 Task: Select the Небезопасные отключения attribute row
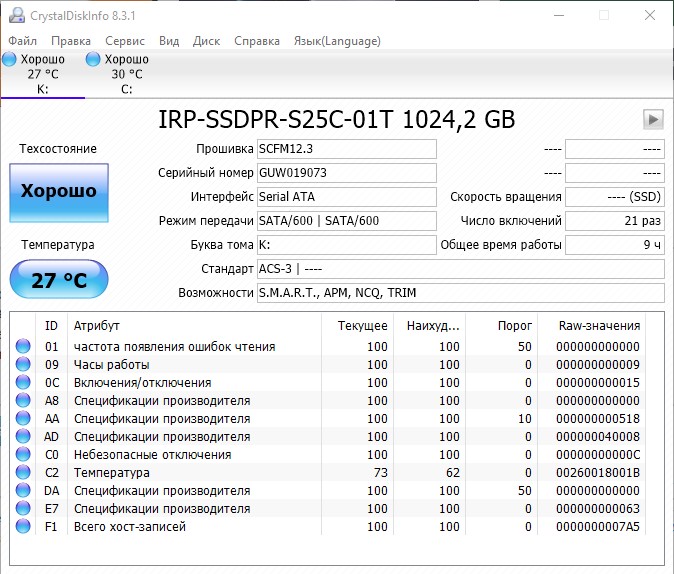tap(152, 455)
